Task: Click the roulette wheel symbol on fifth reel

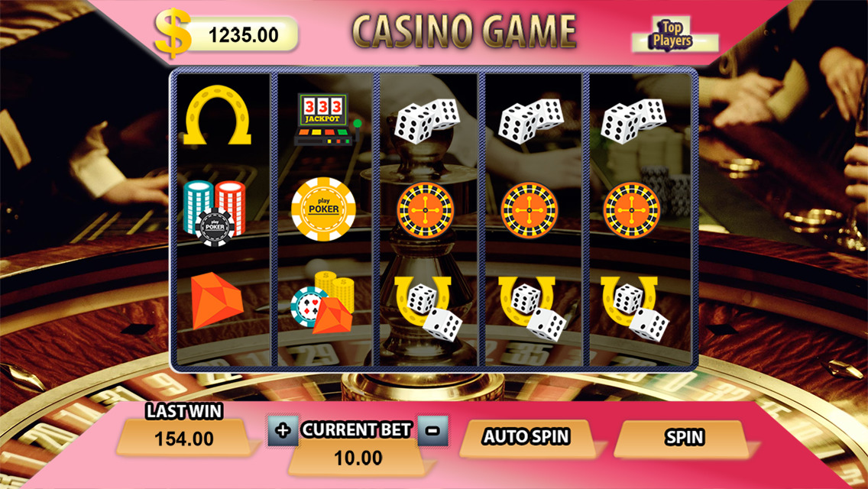Action: 632,210
